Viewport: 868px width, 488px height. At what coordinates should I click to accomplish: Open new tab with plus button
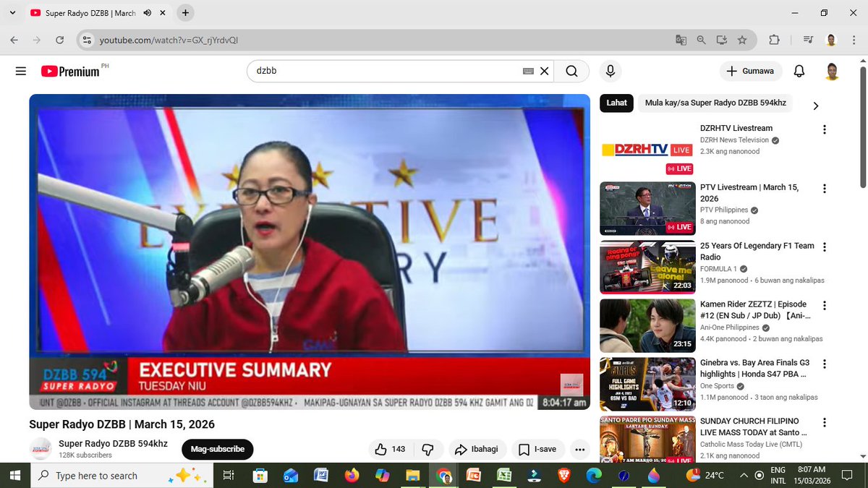coord(185,13)
